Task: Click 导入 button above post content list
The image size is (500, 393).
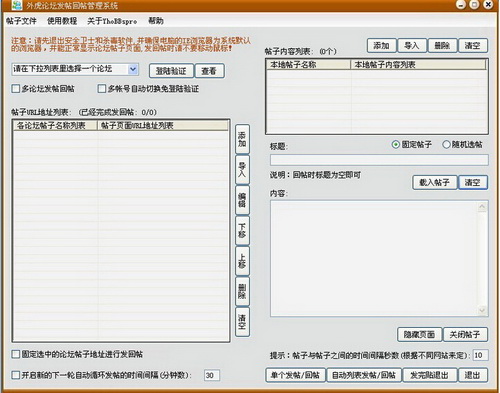Action: pos(412,45)
